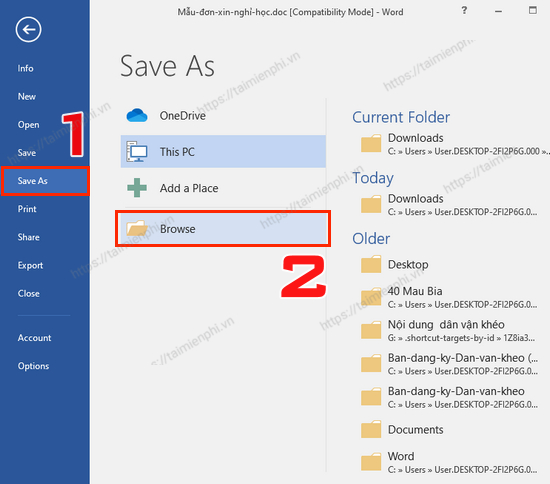Click the folder icon for Today's Downloads
The image size is (550, 484).
(x=371, y=204)
